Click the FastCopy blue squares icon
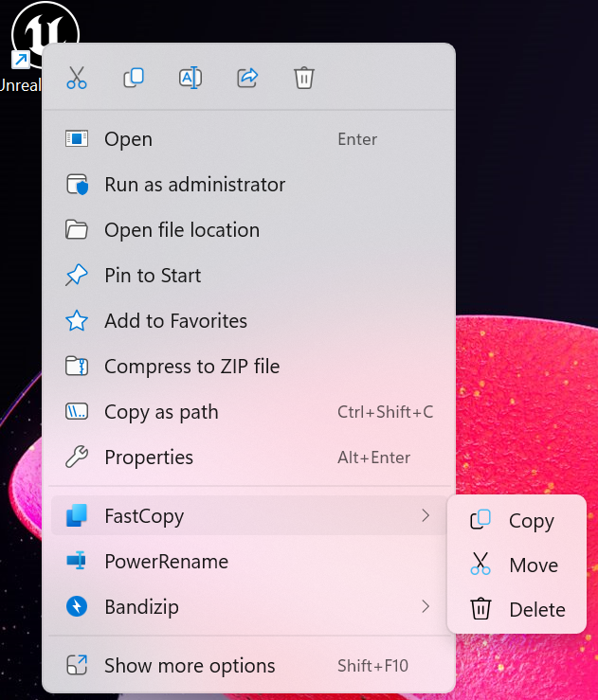 [x=77, y=515]
